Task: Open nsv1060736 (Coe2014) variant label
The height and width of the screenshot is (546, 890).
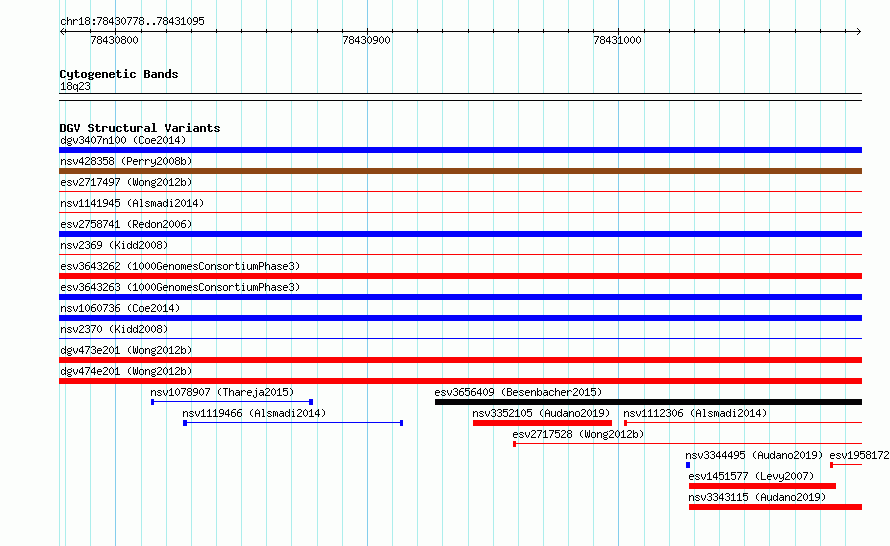Action: (120, 308)
